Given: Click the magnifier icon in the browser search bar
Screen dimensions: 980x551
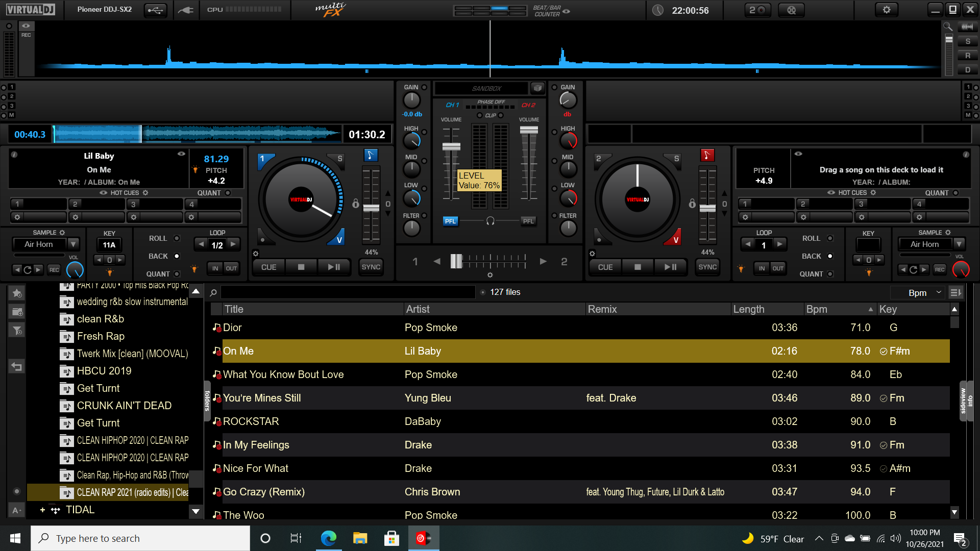Looking at the screenshot, I should [213, 292].
